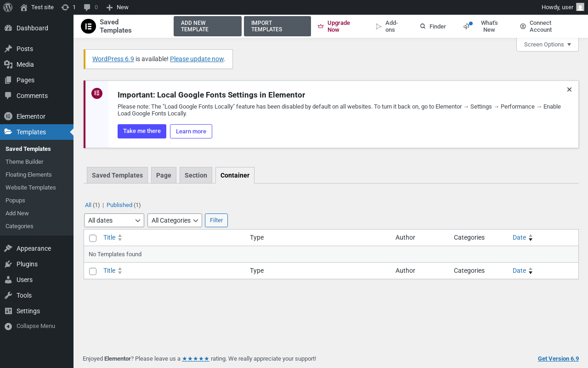This screenshot has width=588, height=368.
Task: Open the updates icon in admin bar
Action: tap(65, 7)
